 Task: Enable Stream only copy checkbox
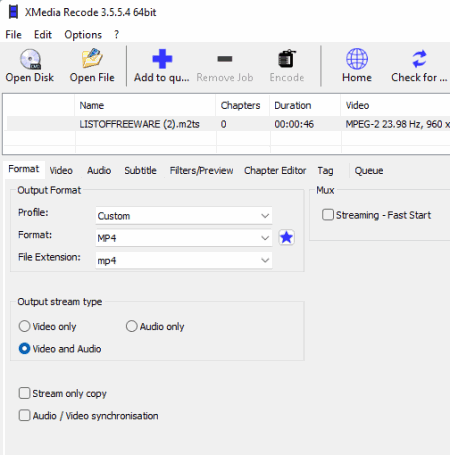point(24,393)
